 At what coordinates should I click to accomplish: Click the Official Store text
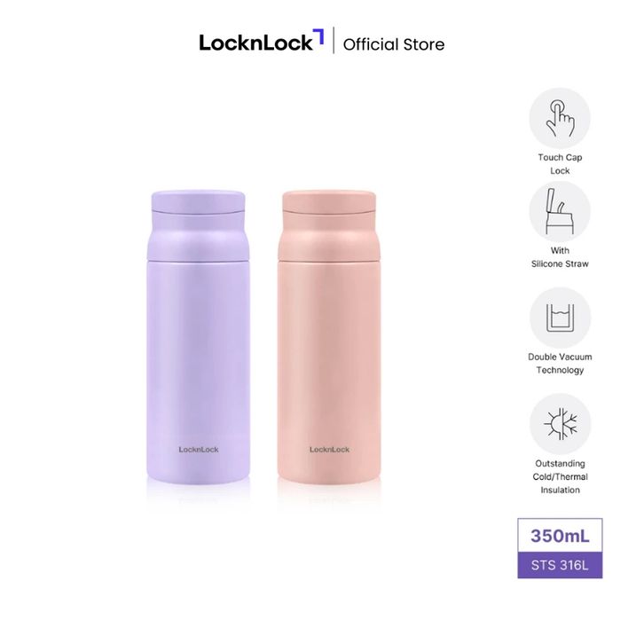coord(394,44)
